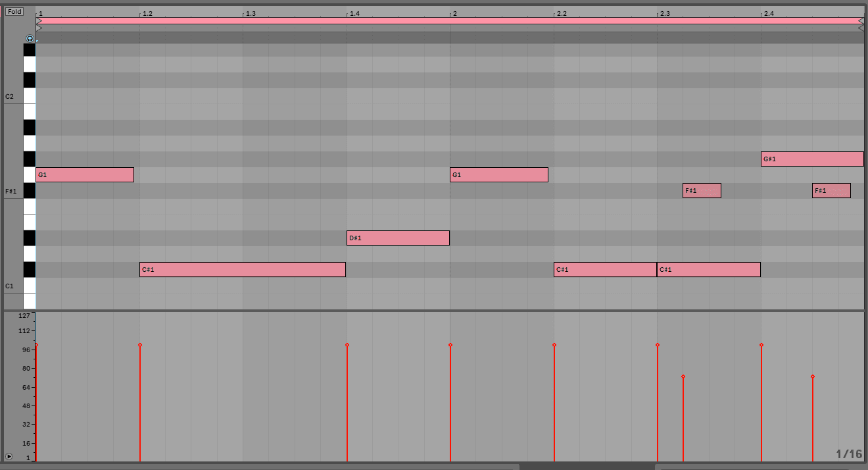868x470 pixels.
Task: Click ruler position 2.3
Action: pos(665,13)
